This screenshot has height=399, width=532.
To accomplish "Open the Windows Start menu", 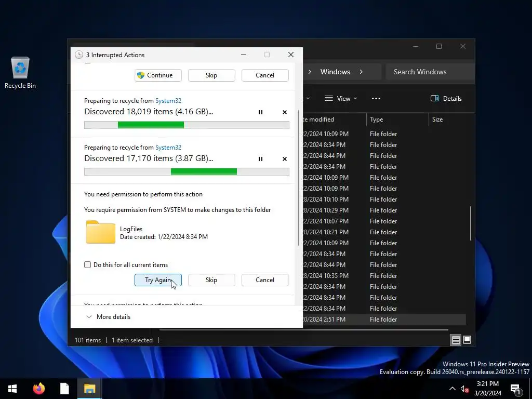I will [x=12, y=389].
